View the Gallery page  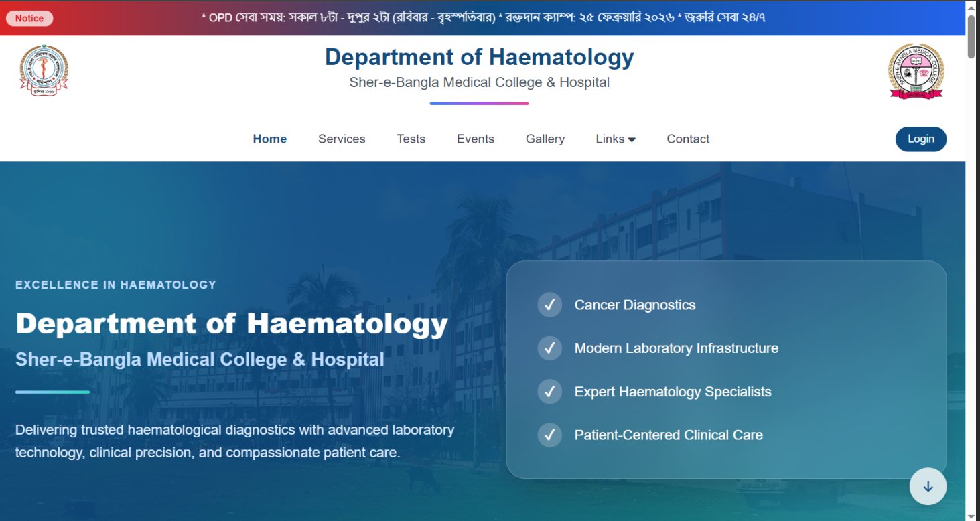(545, 139)
